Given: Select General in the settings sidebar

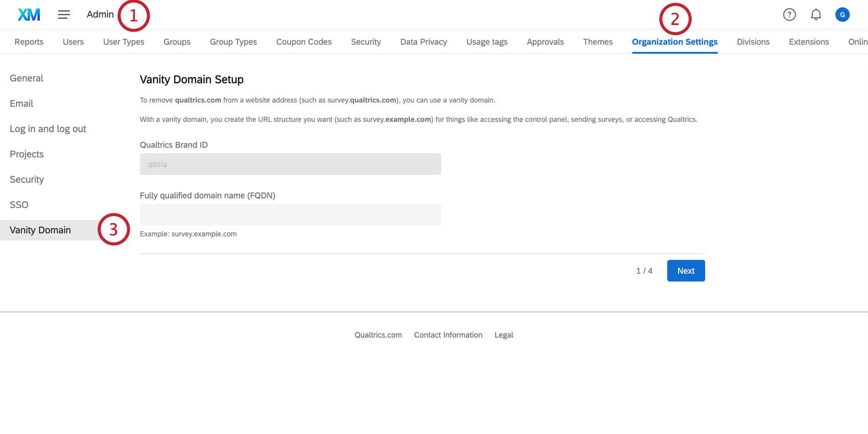Looking at the screenshot, I should click(27, 78).
